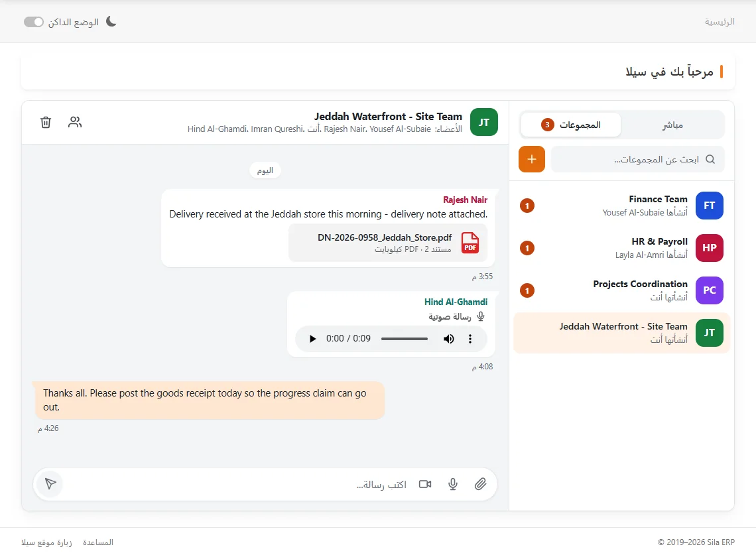Select Jeddah Waterfront - Site Team in list

click(621, 333)
